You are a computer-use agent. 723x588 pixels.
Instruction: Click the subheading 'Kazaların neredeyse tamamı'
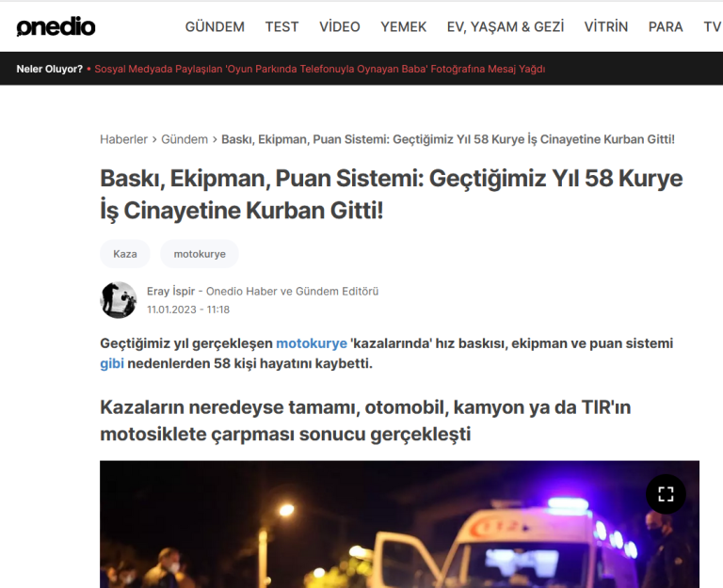365,421
